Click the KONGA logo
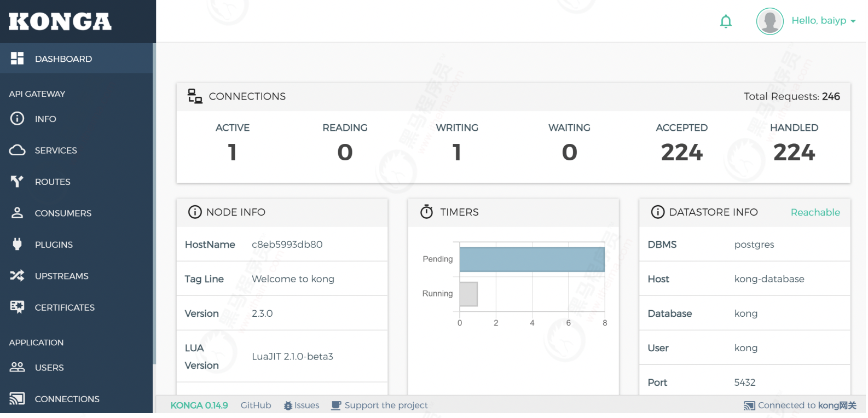 click(x=60, y=21)
